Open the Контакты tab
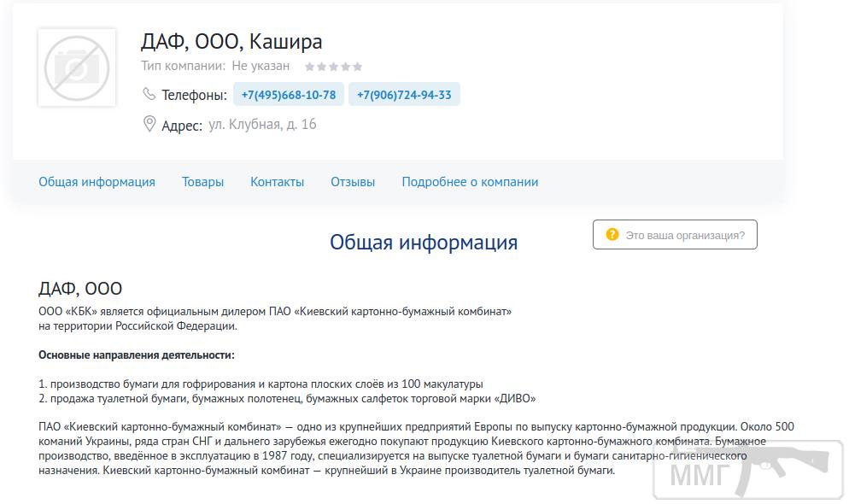This screenshot has height=504, width=849. (278, 182)
